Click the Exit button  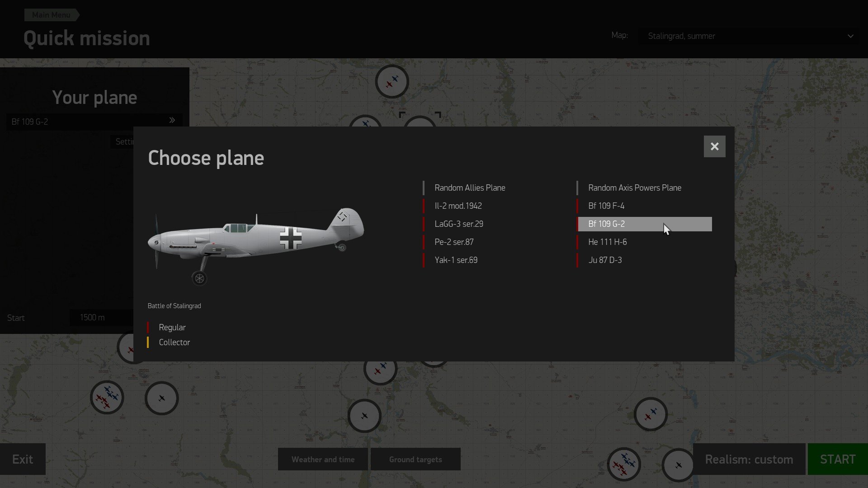(x=23, y=459)
